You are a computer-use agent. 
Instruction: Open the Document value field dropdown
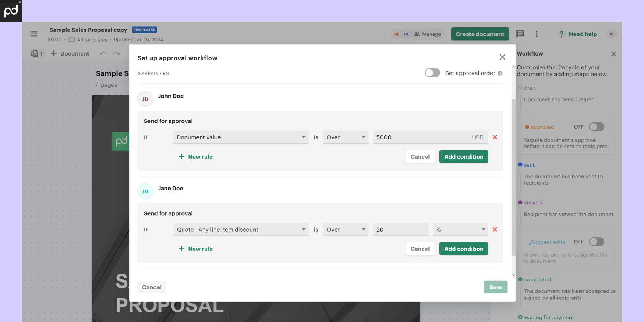tap(241, 137)
